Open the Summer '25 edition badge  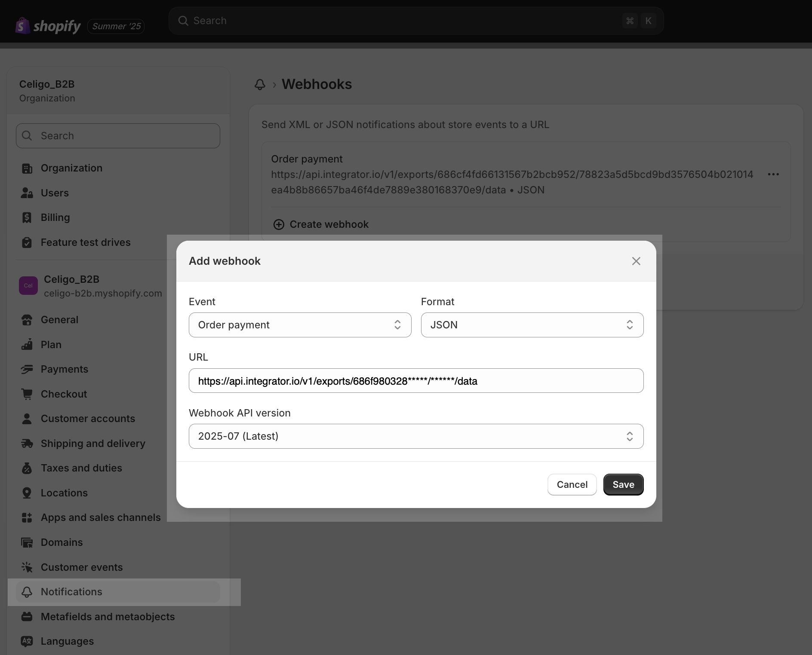(116, 26)
